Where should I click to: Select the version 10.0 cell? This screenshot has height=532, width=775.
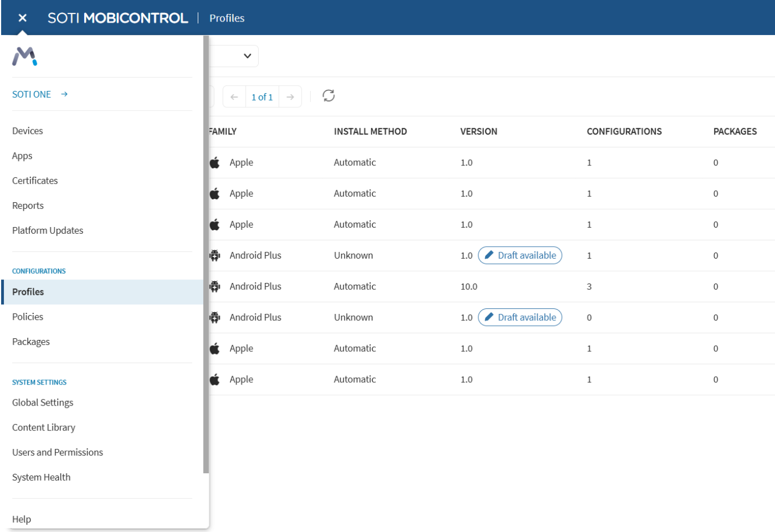click(469, 286)
